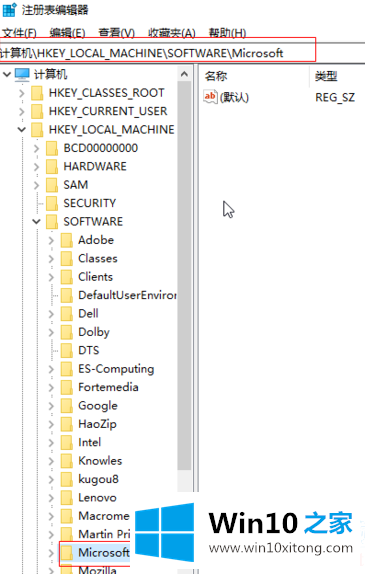Viewport: 365px width, 574px height.
Task: Expand the HKEY_CLASSES_ROOT key
Action: coord(22,93)
